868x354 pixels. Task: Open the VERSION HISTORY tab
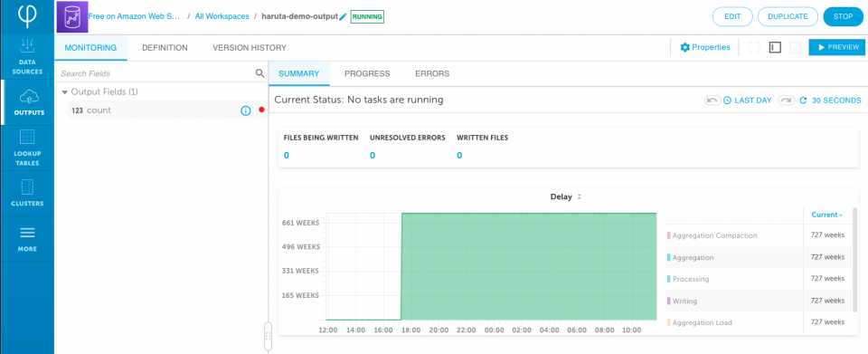(250, 48)
